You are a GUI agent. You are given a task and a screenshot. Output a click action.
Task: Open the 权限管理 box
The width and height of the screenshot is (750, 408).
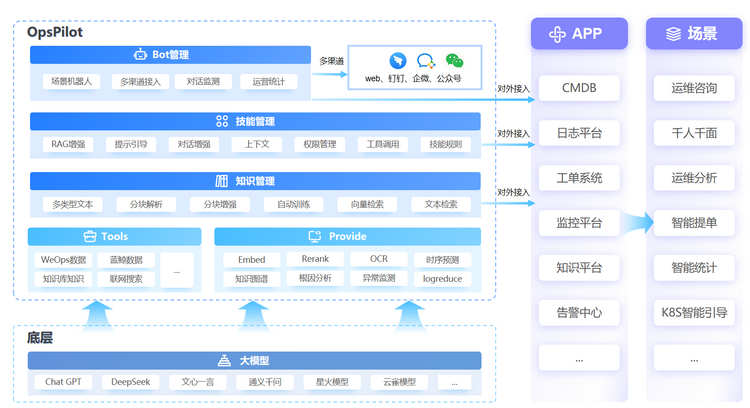(320, 144)
